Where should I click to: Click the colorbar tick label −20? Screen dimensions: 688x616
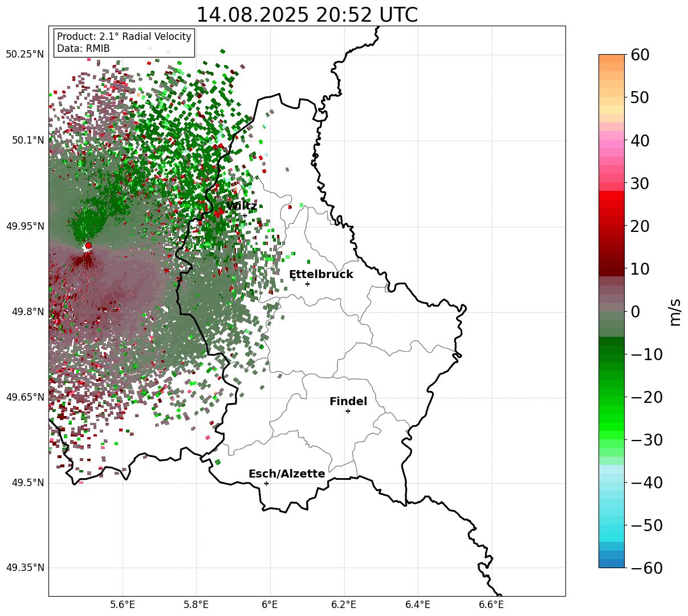tap(646, 397)
